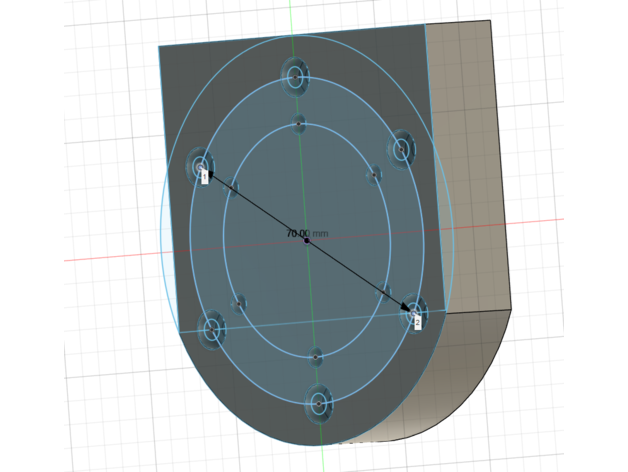The image size is (628, 472).
Task: Select the top bolt hole circle
Action: (295, 76)
